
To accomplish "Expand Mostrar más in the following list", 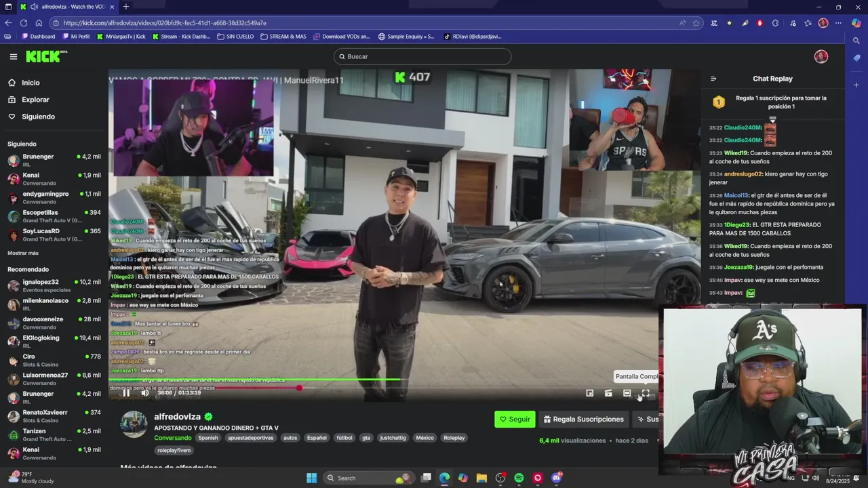I will coord(23,253).
